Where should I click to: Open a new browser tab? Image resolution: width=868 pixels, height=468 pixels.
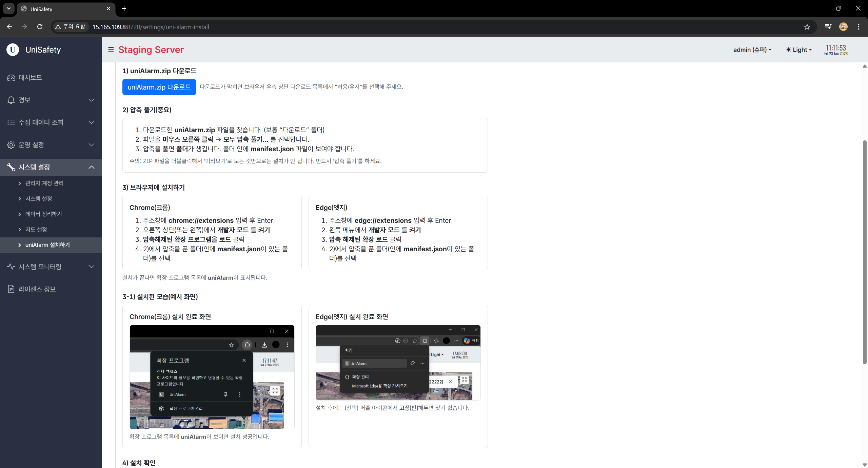pos(124,8)
